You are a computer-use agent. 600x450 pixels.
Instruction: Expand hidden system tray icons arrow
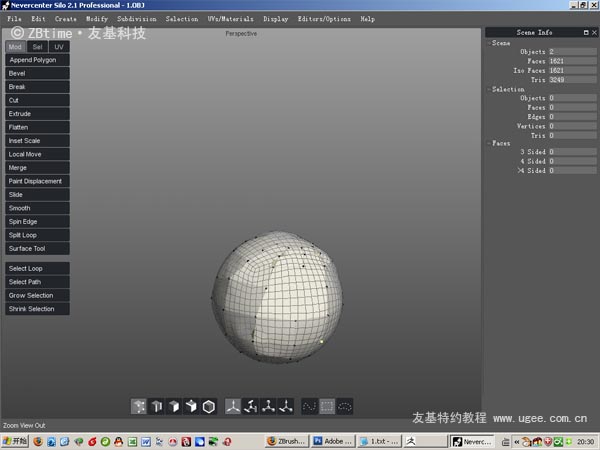click(517, 442)
